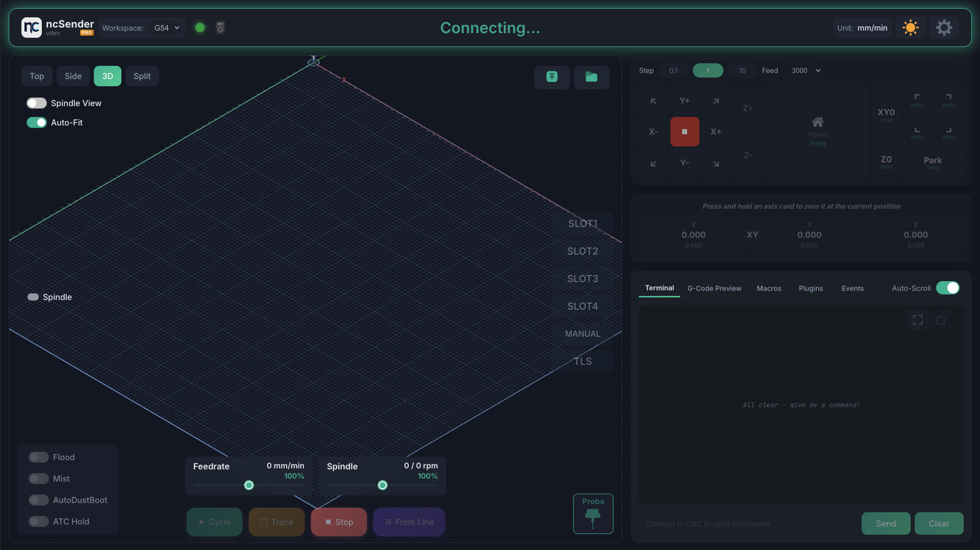Jog diagonally with the up-right arrow
This screenshot has width=980, height=550.
pos(716,101)
